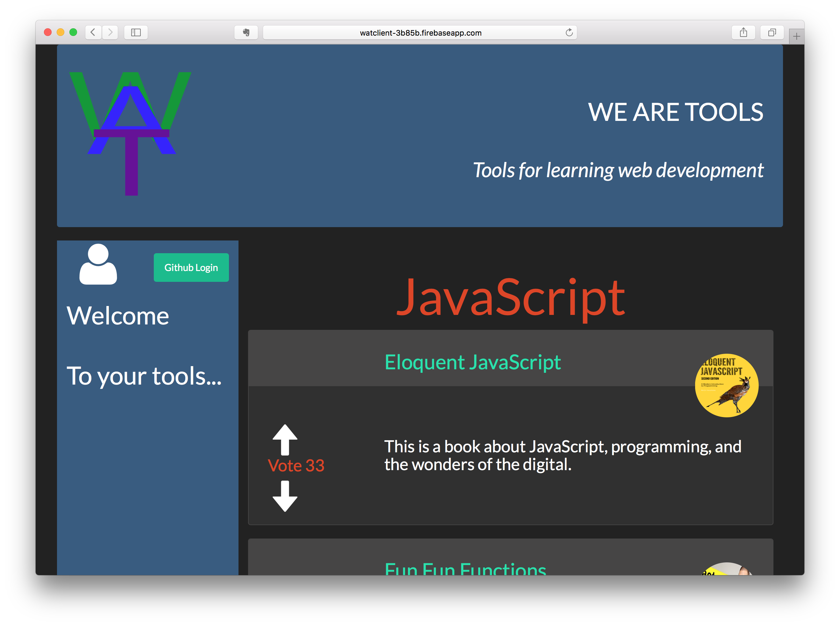Reload the page with the refresh icon
The height and width of the screenshot is (626, 840).
click(x=569, y=32)
